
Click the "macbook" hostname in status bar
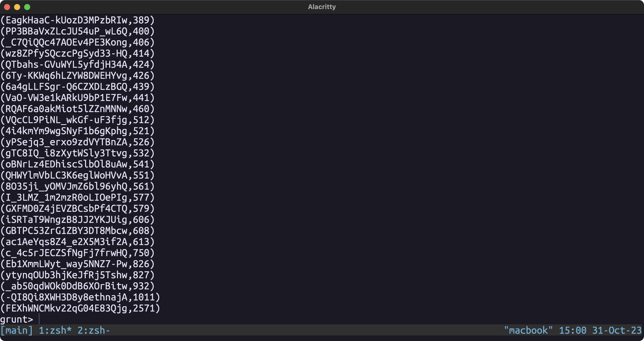[x=528, y=330]
